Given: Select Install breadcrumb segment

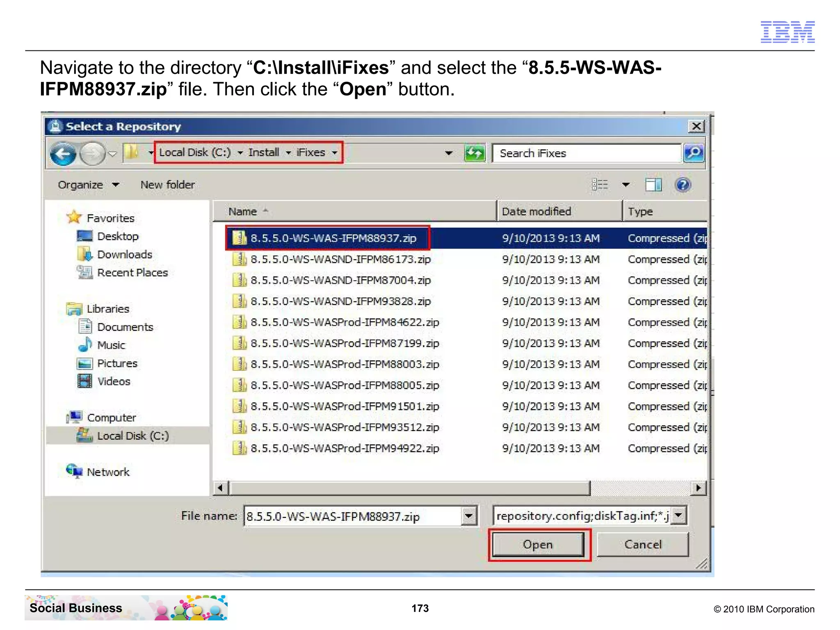Looking at the screenshot, I should coord(264,153).
